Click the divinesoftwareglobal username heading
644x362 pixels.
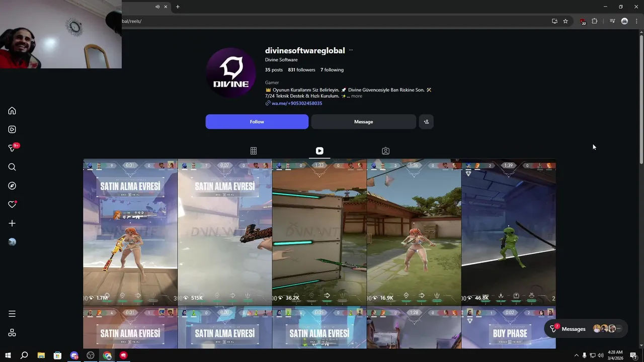[x=305, y=50]
